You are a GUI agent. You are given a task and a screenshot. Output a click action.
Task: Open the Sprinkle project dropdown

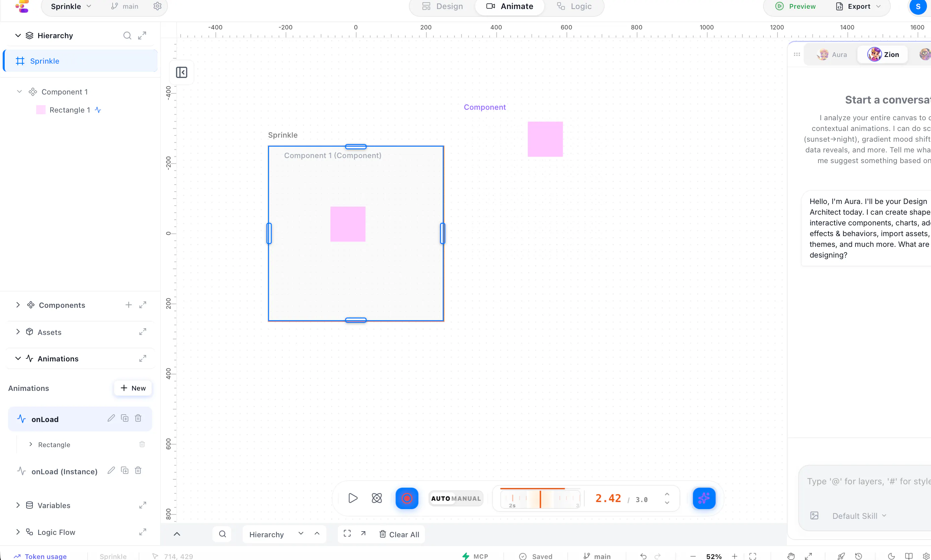71,6
